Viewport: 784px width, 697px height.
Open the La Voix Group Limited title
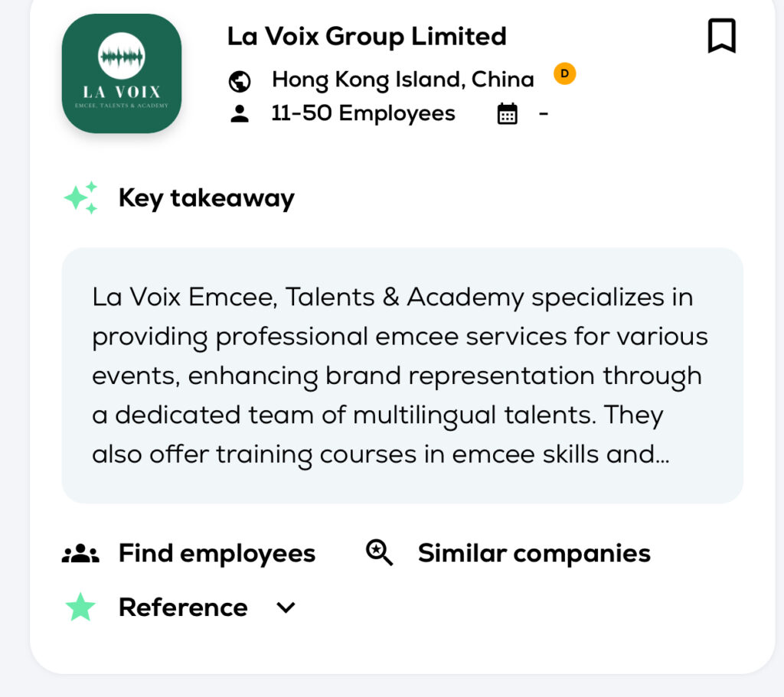(367, 36)
